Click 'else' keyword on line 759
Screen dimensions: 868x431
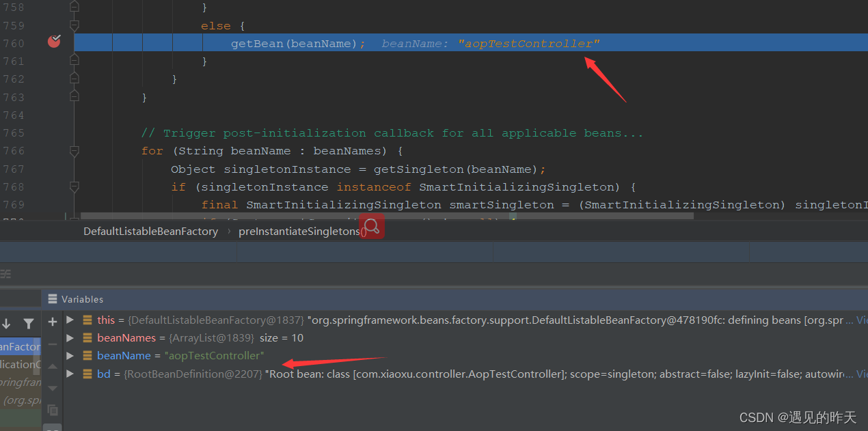(216, 26)
